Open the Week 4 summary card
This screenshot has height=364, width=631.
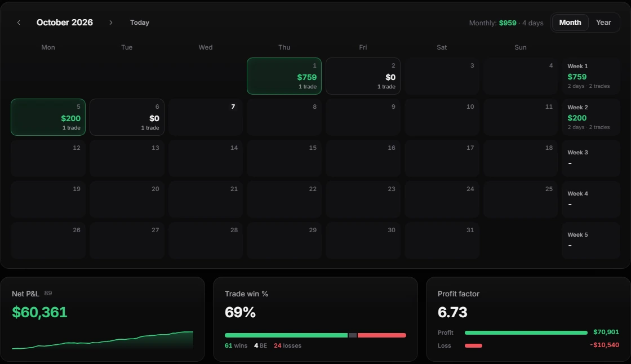[591, 199]
